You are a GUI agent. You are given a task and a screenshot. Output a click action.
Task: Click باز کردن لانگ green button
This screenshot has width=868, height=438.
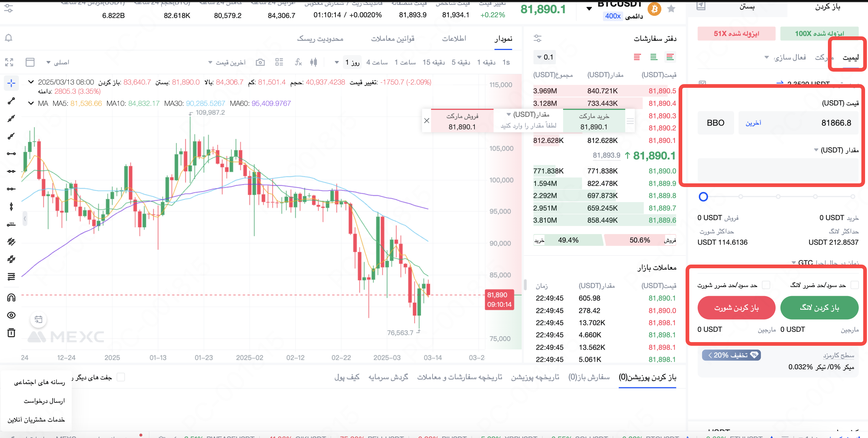click(x=819, y=308)
